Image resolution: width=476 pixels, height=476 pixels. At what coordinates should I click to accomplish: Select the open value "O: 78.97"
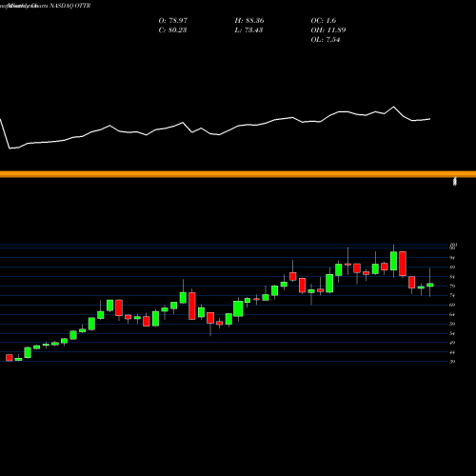(173, 21)
